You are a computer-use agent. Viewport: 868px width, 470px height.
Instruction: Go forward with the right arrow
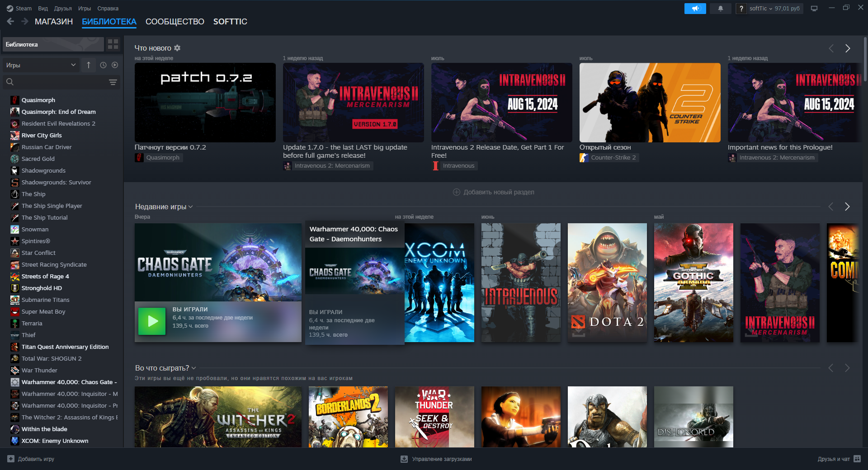[x=24, y=21]
